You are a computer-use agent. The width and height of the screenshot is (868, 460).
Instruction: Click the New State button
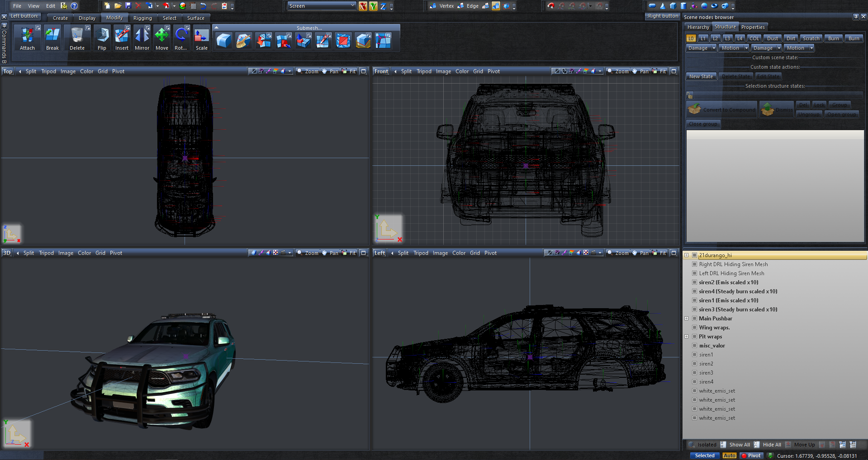click(x=701, y=76)
